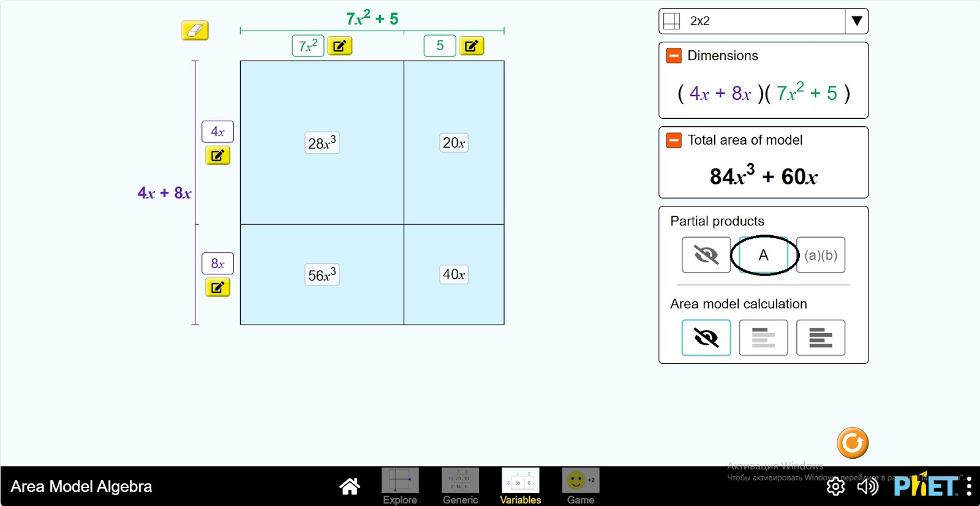
Task: Show partial products as (a)(b) factors
Action: [x=821, y=255]
